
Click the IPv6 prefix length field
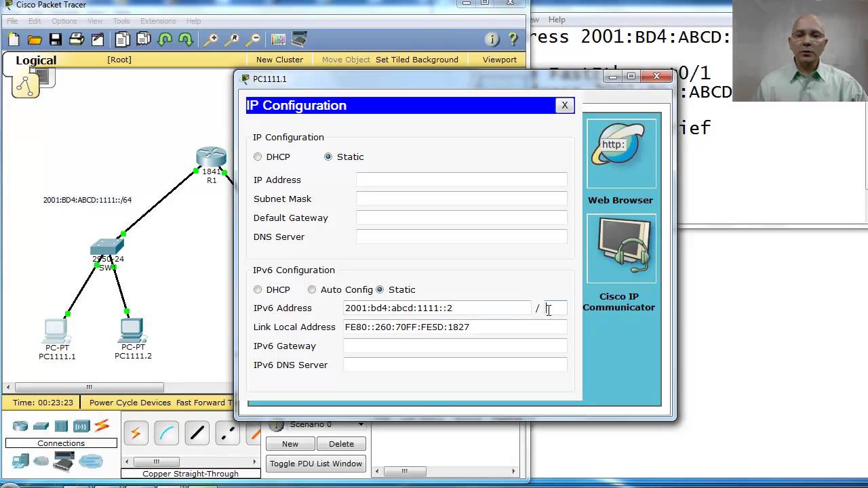(x=555, y=308)
